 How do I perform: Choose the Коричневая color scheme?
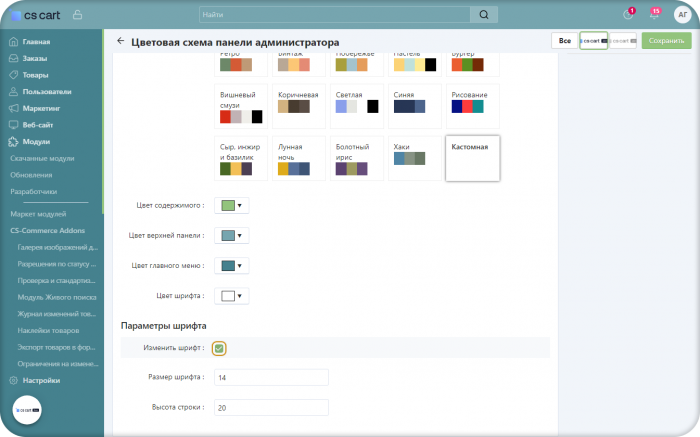coord(299,106)
